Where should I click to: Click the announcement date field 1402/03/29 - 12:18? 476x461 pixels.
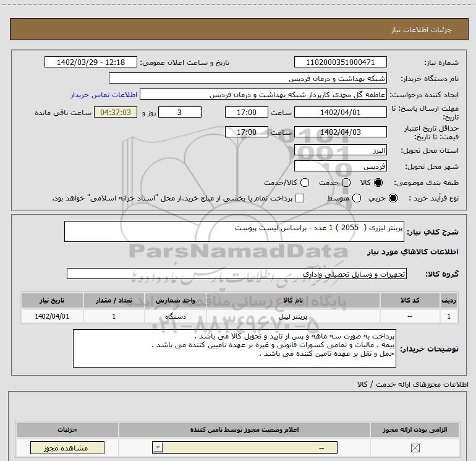(x=91, y=62)
